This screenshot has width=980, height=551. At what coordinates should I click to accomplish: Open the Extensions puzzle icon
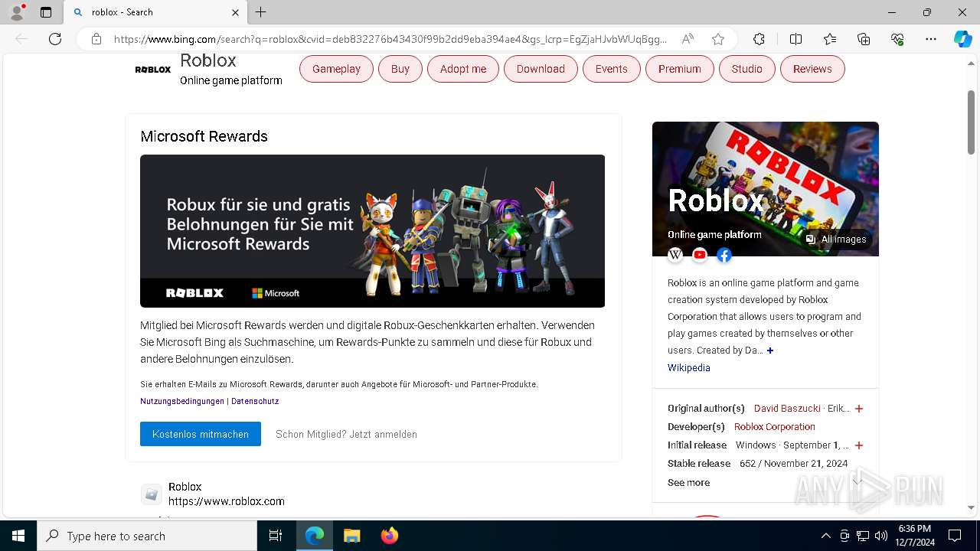[x=759, y=39]
